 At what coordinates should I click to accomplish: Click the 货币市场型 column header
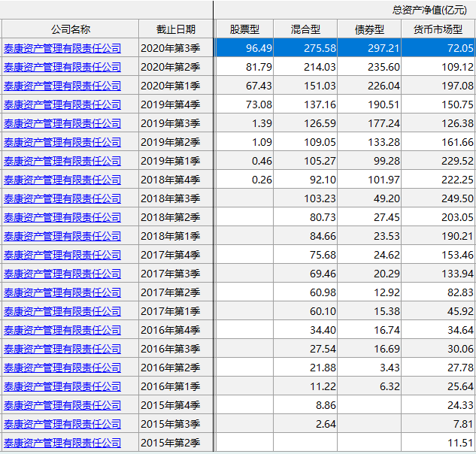438,29
